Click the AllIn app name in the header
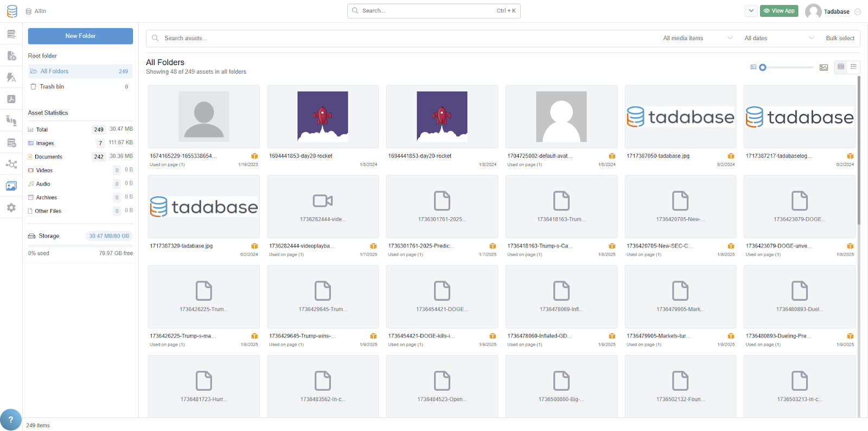868x431 pixels. pyautogui.click(x=40, y=11)
